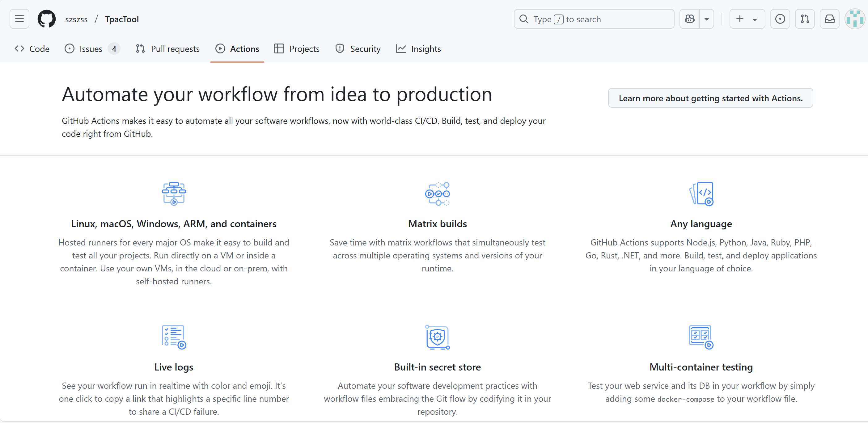
Task: Open the szszss owner profile link
Action: pos(77,19)
